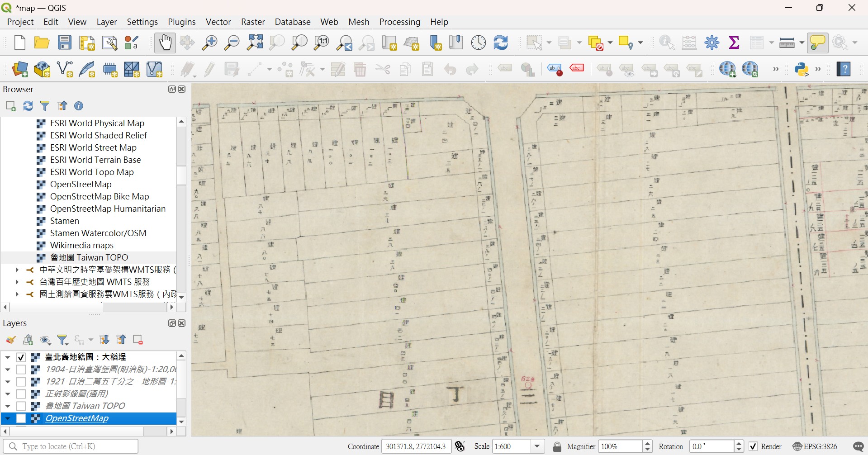The image size is (868, 455).
Task: Click the Coordinate input field
Action: [416, 447]
